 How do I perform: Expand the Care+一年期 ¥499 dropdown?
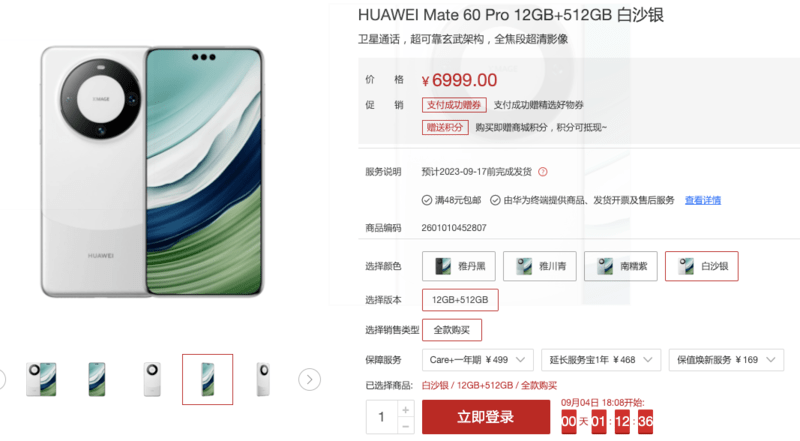click(x=478, y=360)
